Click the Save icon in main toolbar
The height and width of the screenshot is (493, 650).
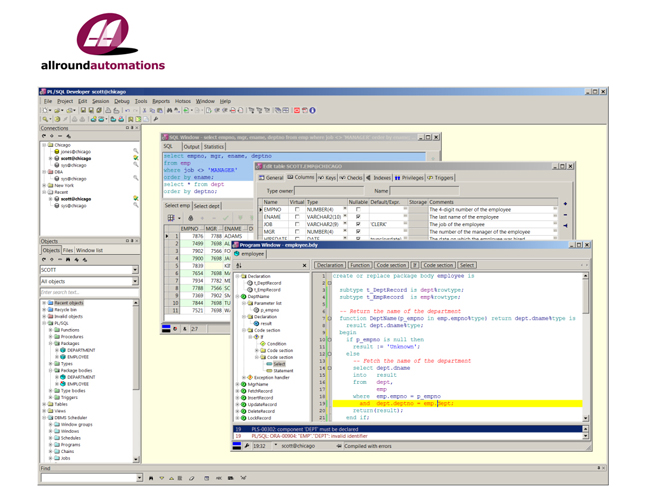83,110
